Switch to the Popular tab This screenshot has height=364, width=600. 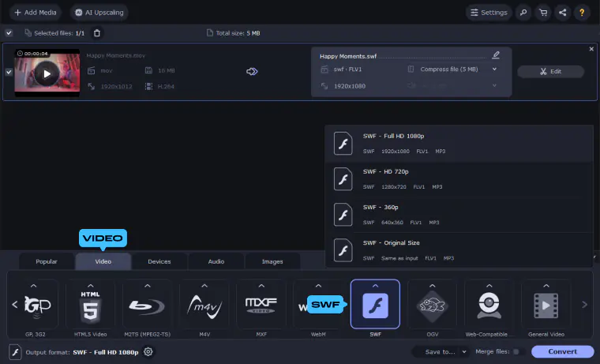pos(47,261)
